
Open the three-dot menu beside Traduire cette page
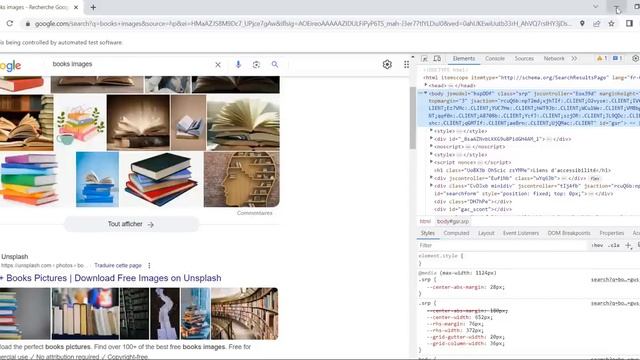[x=149, y=265]
